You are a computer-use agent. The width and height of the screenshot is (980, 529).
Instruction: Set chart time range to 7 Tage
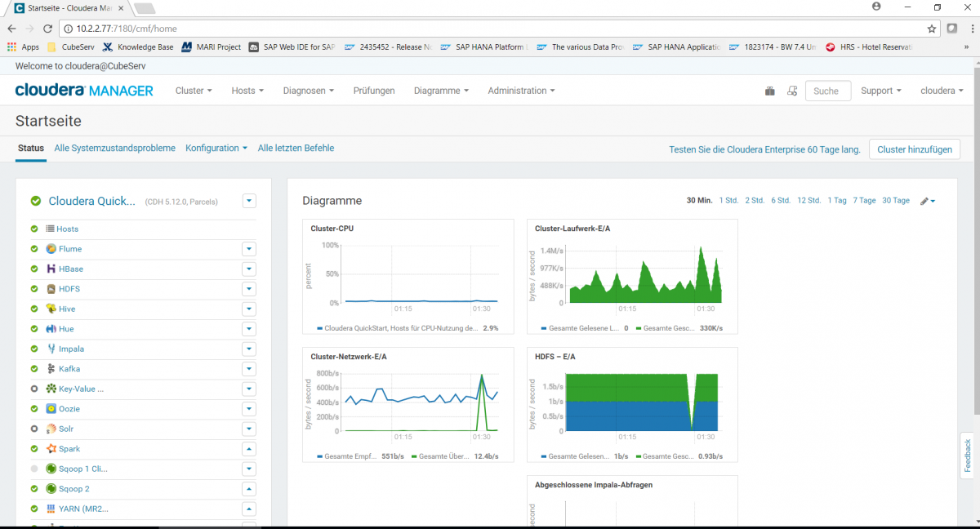point(864,200)
